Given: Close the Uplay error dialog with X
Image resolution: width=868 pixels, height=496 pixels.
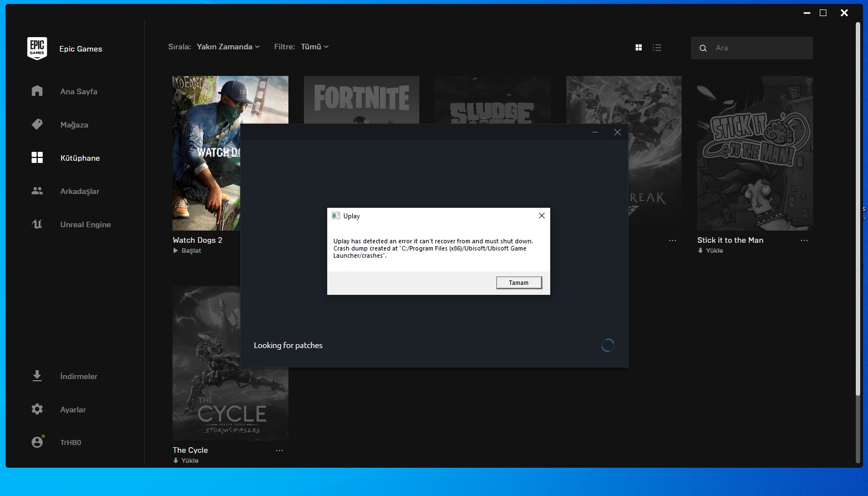Looking at the screenshot, I should click(542, 216).
